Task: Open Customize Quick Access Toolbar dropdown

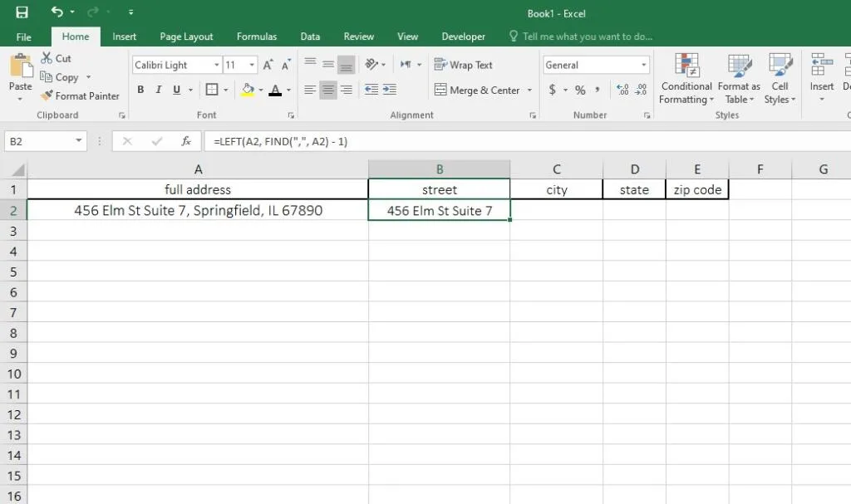Action: point(130,12)
